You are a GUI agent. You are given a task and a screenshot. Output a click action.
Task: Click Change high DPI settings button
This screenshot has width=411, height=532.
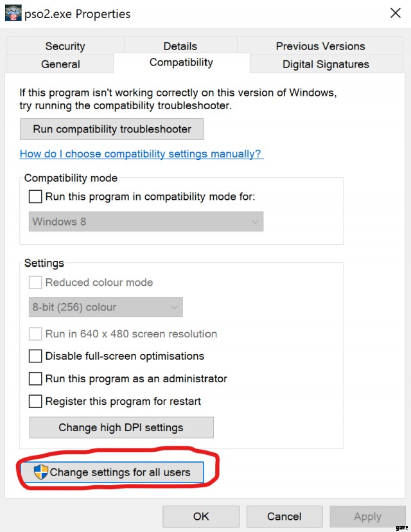click(121, 427)
